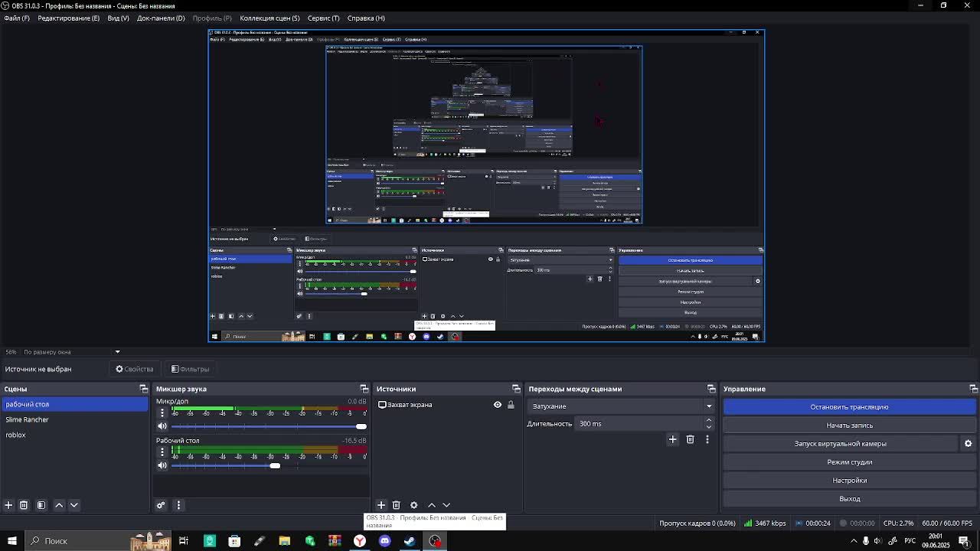The height and width of the screenshot is (551, 980).
Task: Open transition properties three-dot menu
Action: tap(707, 439)
